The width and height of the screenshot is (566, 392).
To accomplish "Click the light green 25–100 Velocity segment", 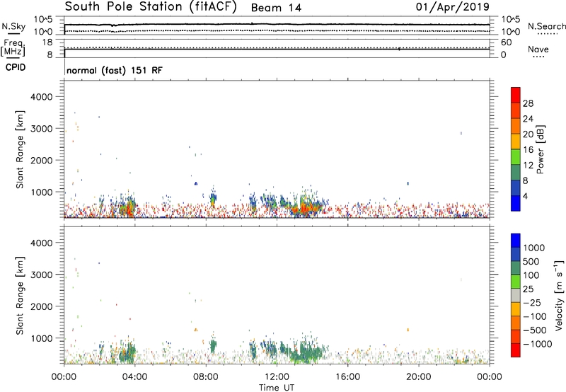I will [x=516, y=282].
